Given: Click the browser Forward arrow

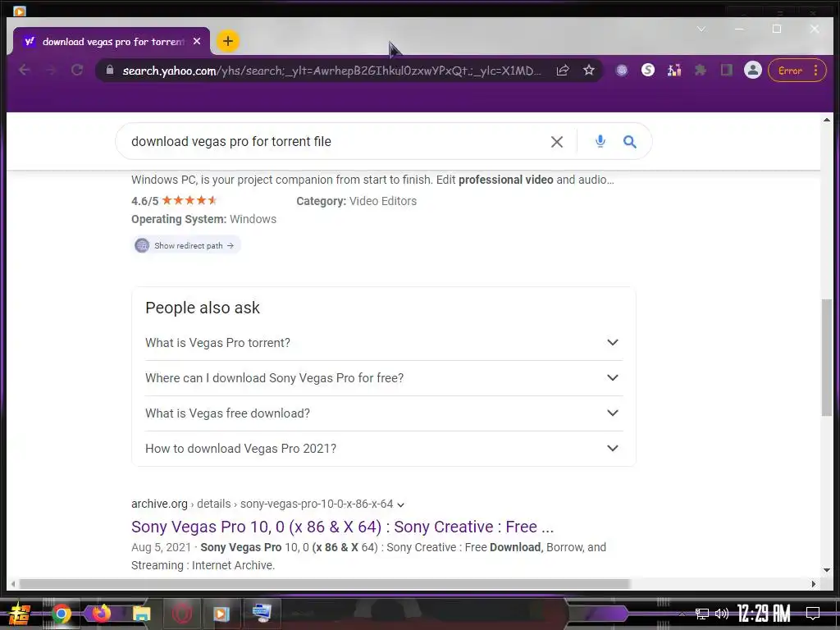Looking at the screenshot, I should (51, 71).
